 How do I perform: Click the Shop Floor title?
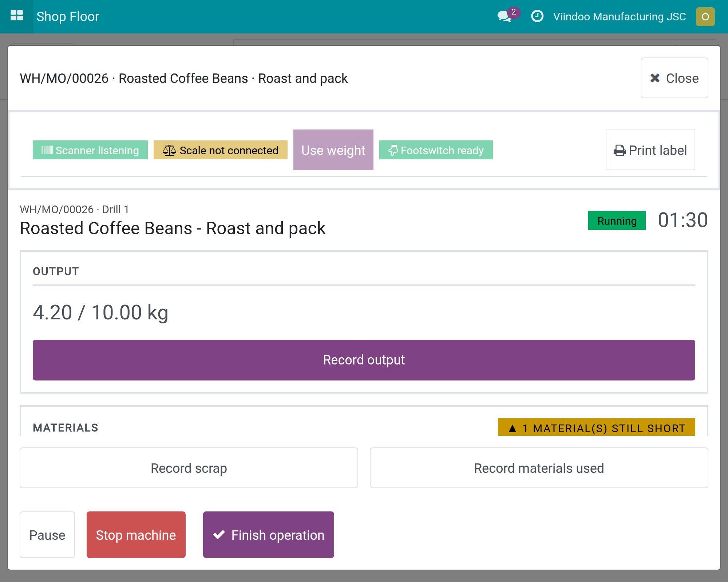tap(68, 16)
